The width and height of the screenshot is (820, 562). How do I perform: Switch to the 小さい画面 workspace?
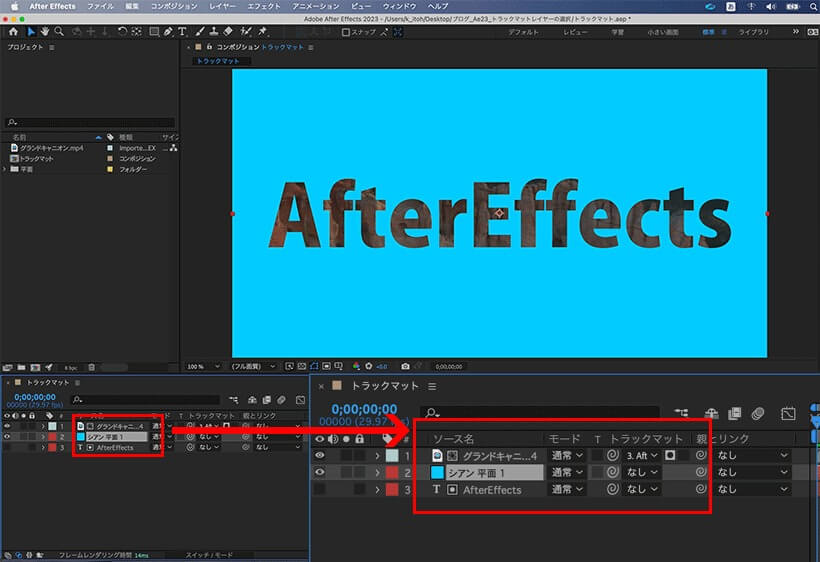663,32
